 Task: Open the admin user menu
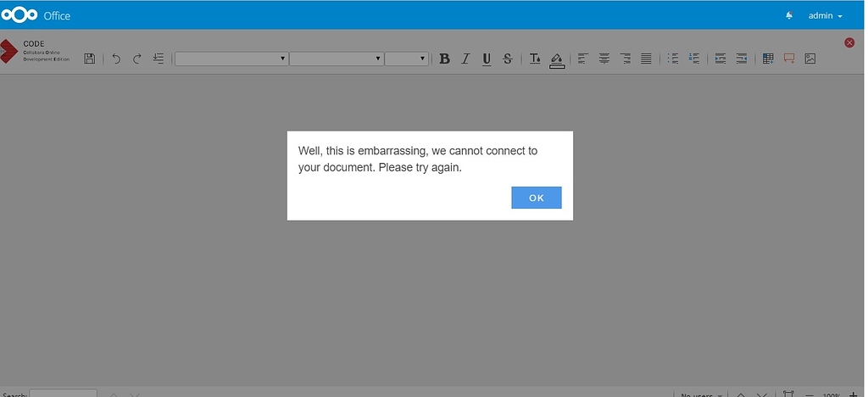click(825, 15)
